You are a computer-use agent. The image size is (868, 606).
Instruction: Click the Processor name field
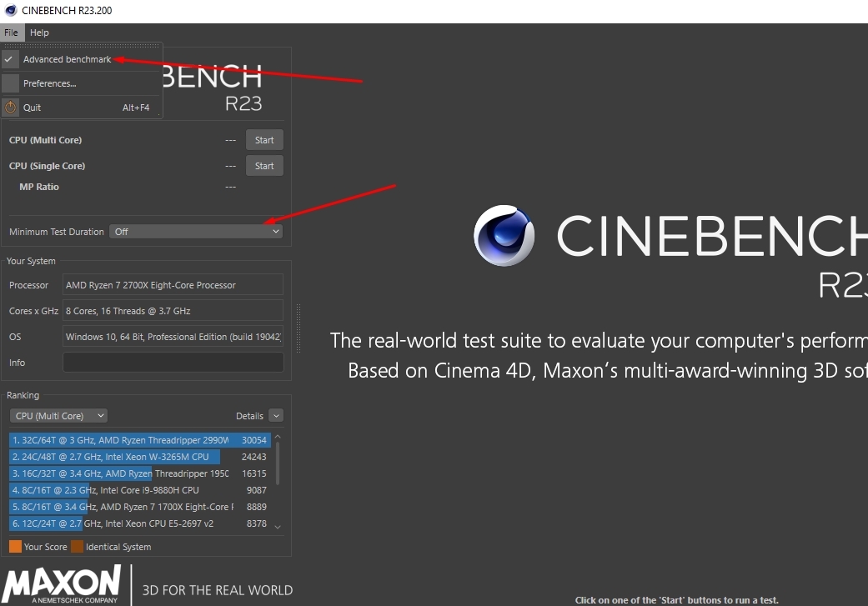(x=173, y=285)
